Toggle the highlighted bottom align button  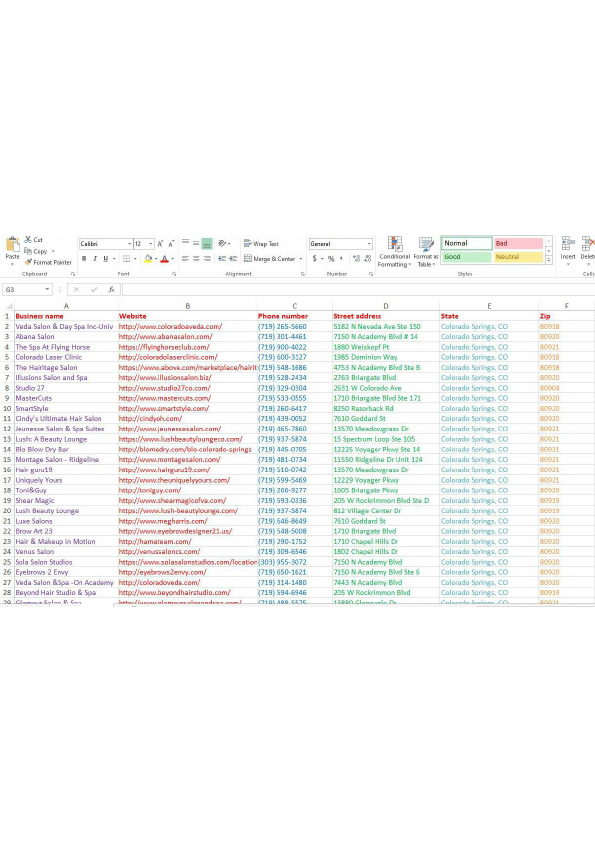pos(207,243)
